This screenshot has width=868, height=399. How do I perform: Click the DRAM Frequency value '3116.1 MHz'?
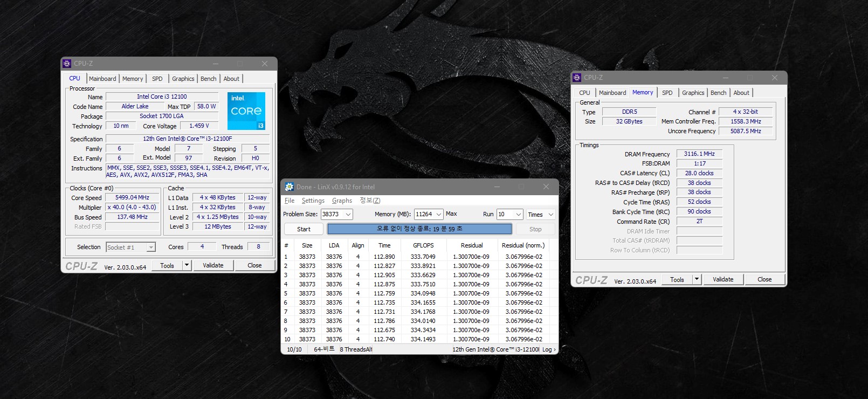click(x=699, y=154)
